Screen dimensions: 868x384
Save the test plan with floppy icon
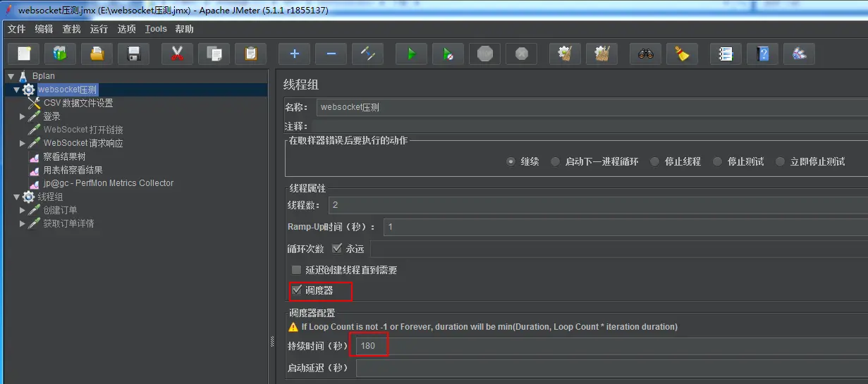[134, 54]
